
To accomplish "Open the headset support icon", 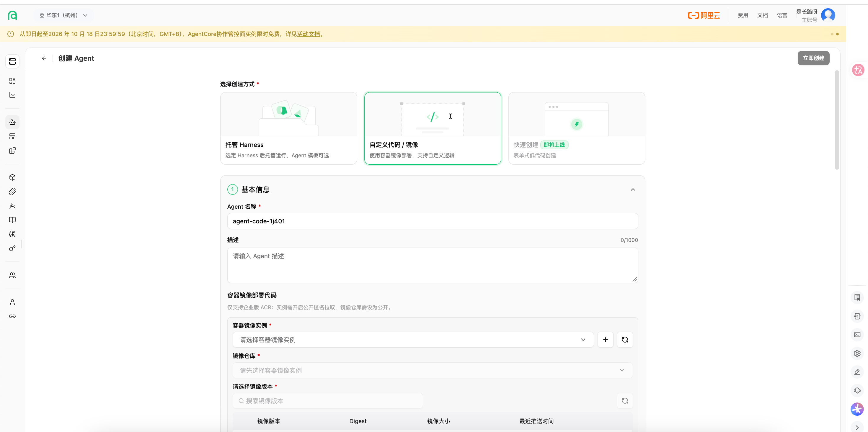I will (x=857, y=391).
